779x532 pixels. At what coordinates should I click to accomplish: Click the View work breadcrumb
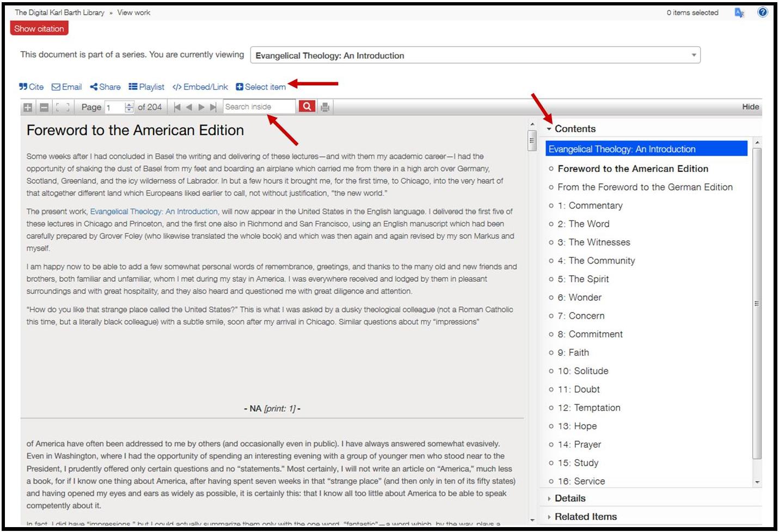tap(134, 13)
